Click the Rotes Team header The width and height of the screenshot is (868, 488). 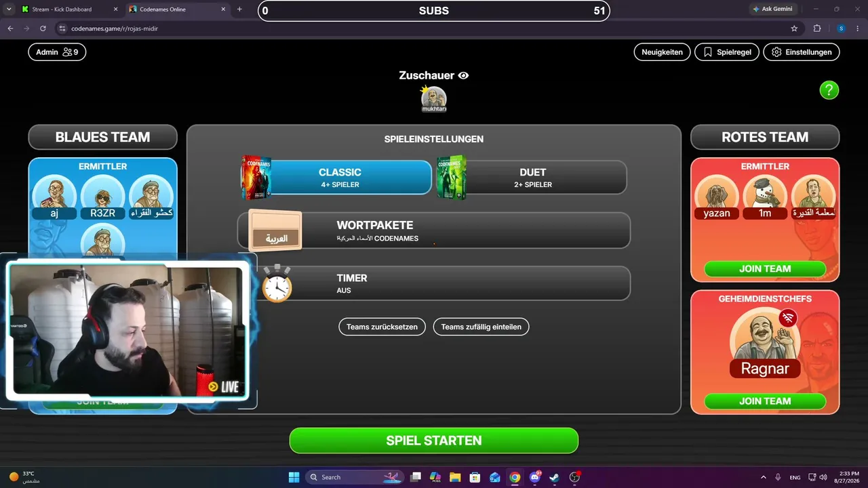coord(765,137)
